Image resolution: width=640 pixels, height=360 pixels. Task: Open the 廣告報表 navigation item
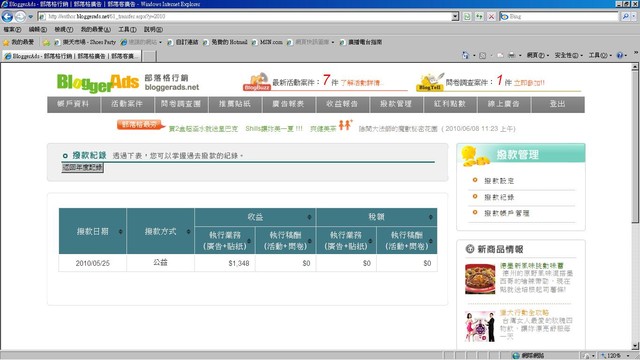pos(289,104)
